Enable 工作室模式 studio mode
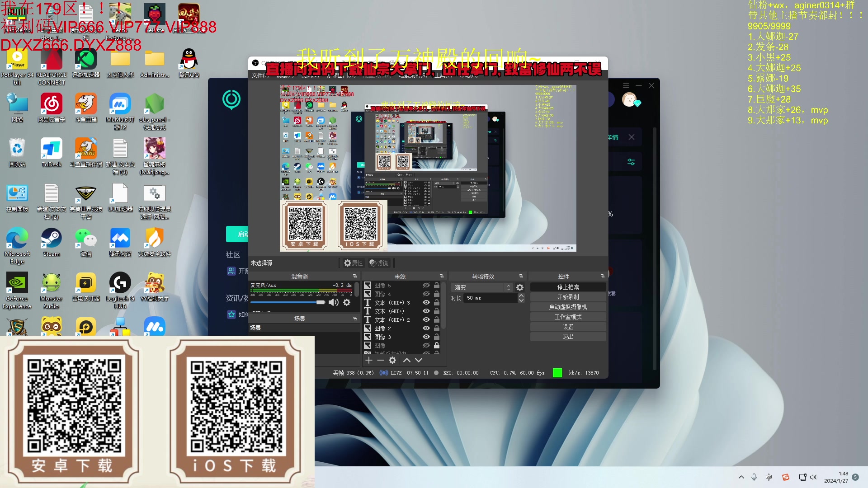Image resolution: width=868 pixels, height=488 pixels. click(x=568, y=317)
